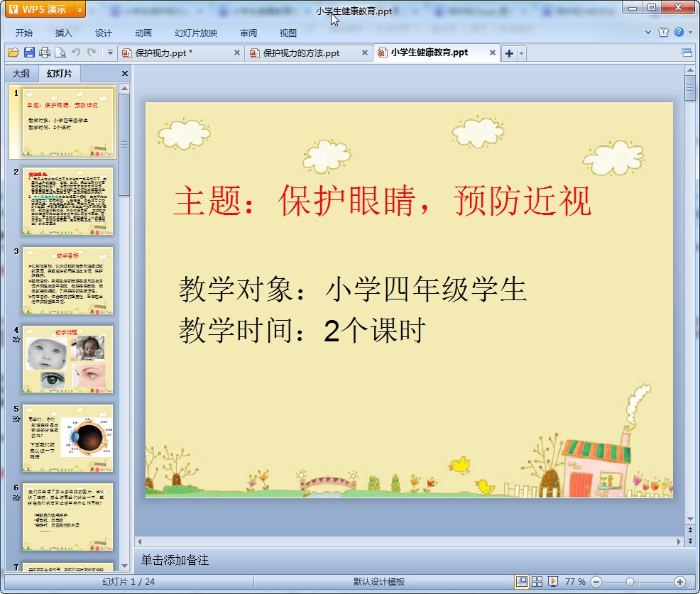The image size is (700, 594).
Task: Open the 动画 menu tab
Action: [x=143, y=33]
